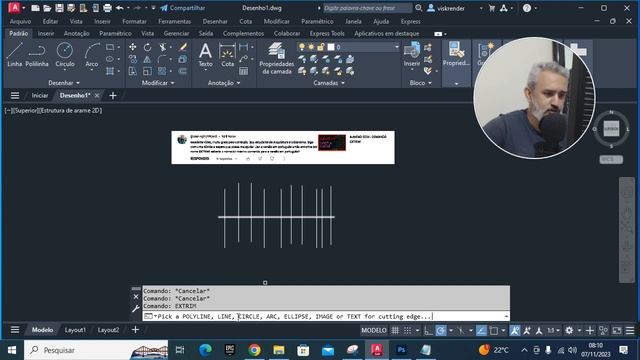Switch to the Anotação ribbon tab

pos(76,33)
